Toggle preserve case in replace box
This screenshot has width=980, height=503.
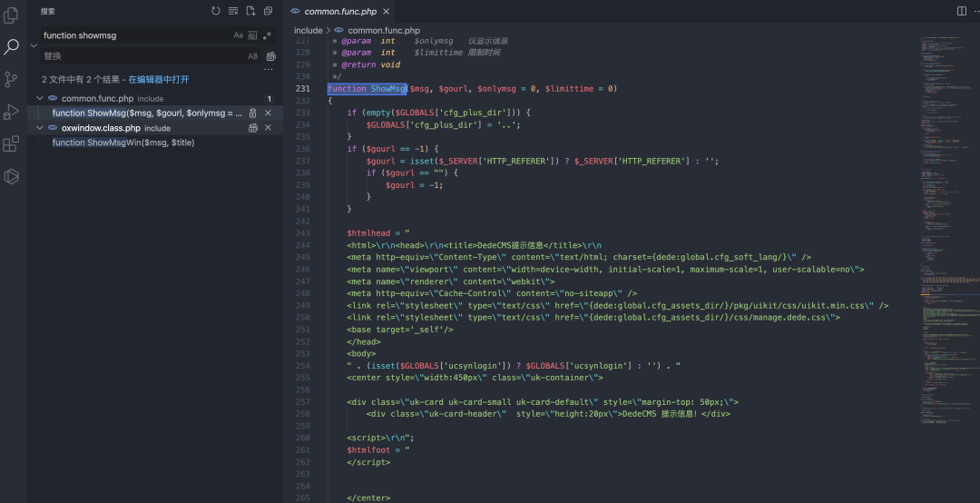coord(252,56)
